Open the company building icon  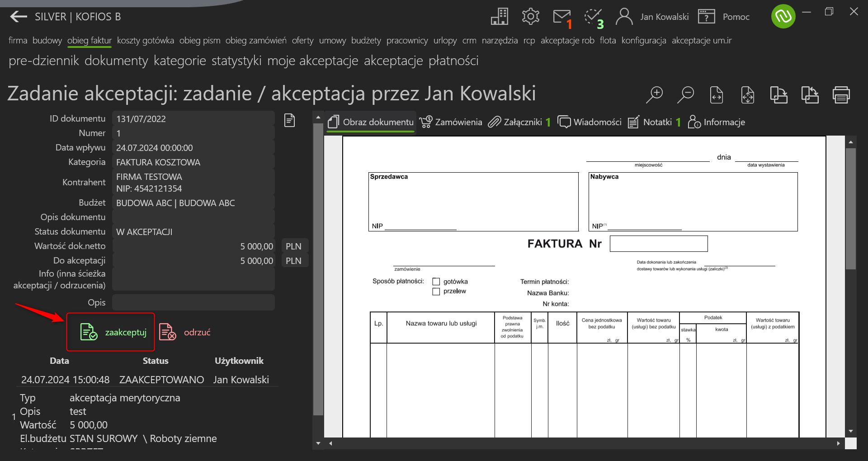tap(500, 17)
